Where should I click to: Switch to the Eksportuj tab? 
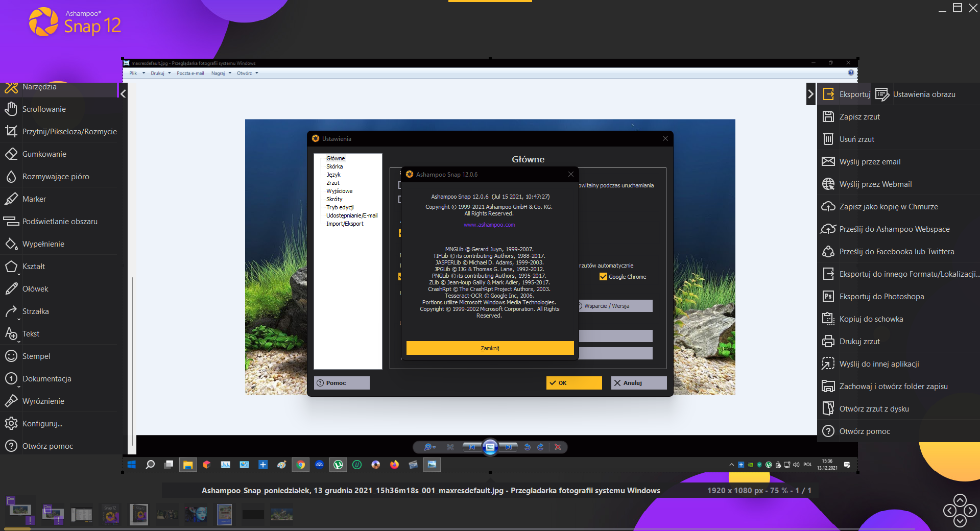coord(845,94)
